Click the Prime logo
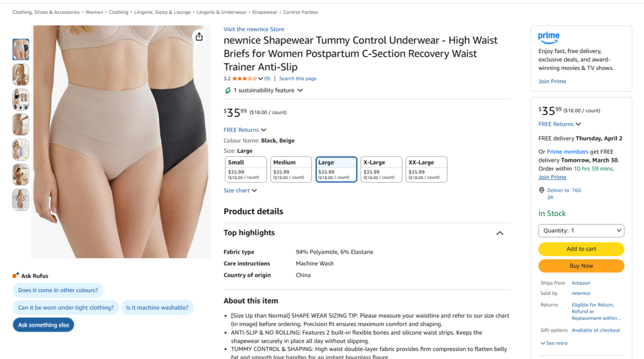The height and width of the screenshot is (359, 644). coord(549,38)
